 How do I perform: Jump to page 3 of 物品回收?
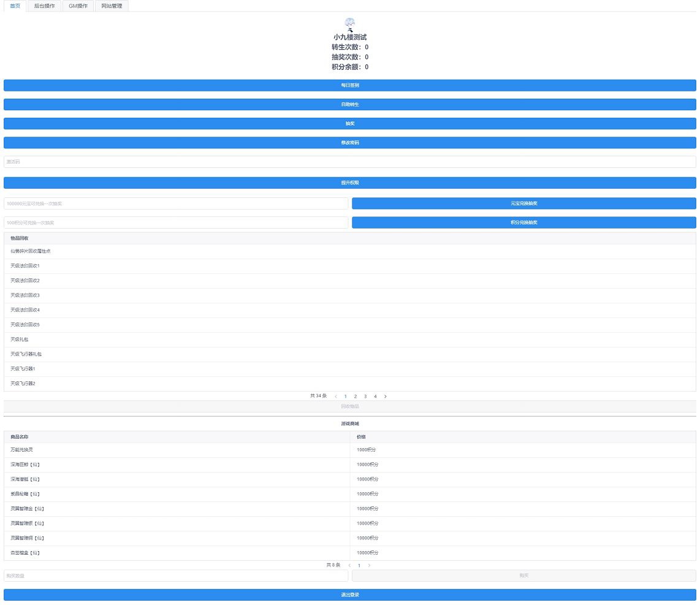click(365, 397)
